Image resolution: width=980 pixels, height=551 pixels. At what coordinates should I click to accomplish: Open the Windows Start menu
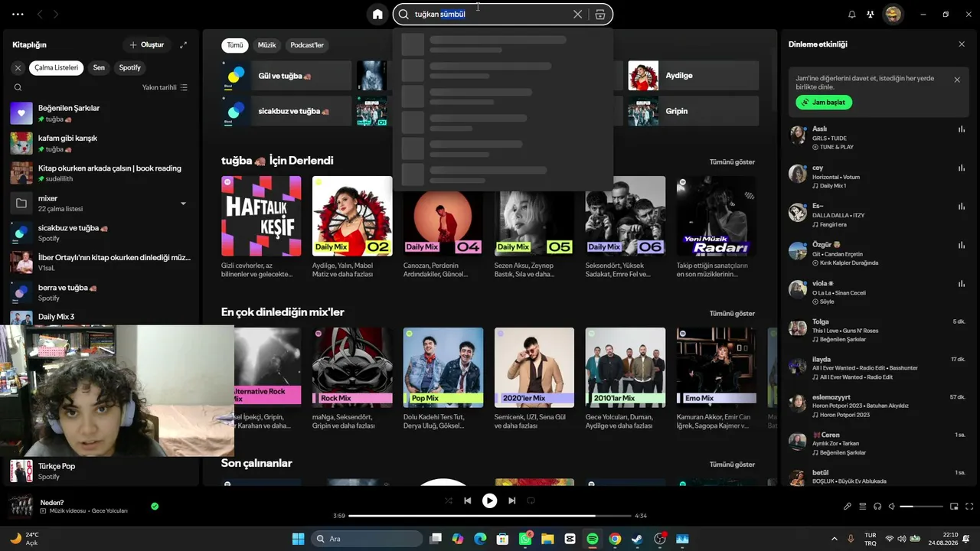pos(298,539)
